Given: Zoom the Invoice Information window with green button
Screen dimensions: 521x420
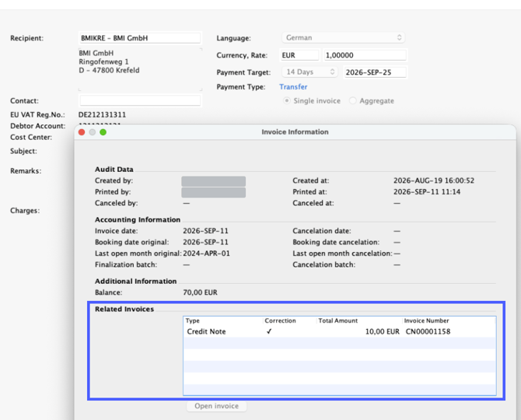Looking at the screenshot, I should click(103, 132).
